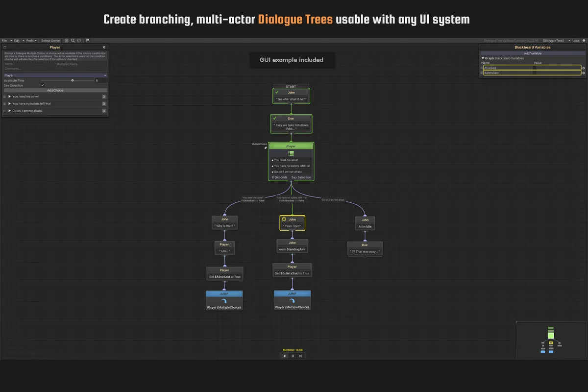Collapse the Graph Blackboard Variables section

(x=483, y=58)
